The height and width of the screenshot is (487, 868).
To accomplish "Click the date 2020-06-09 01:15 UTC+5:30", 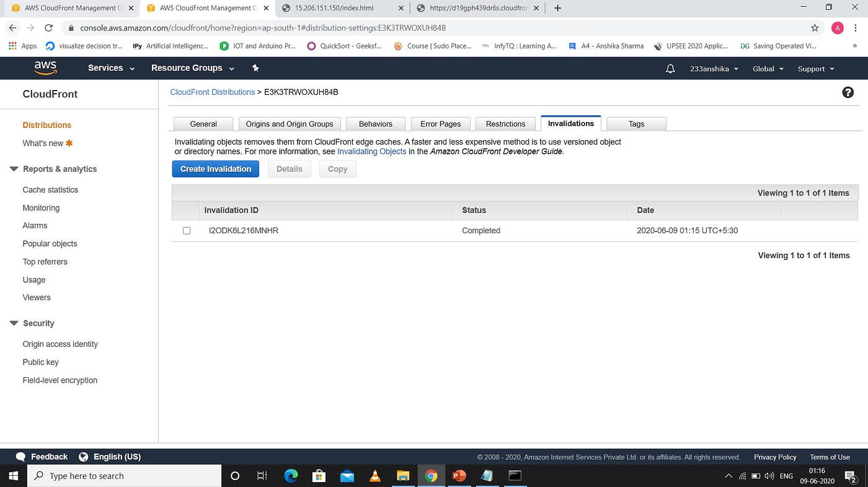I will (x=687, y=231).
